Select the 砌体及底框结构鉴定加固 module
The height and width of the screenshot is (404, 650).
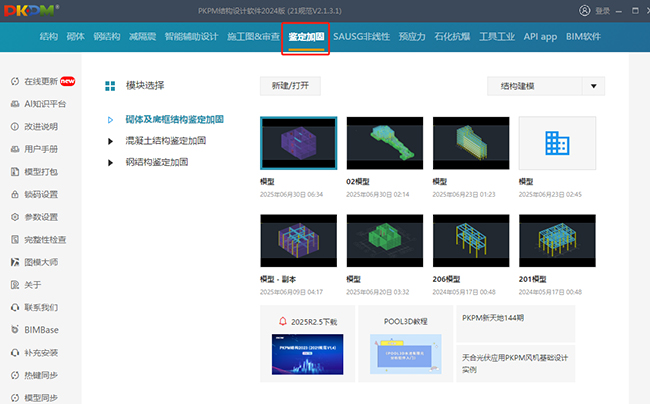[175, 120]
